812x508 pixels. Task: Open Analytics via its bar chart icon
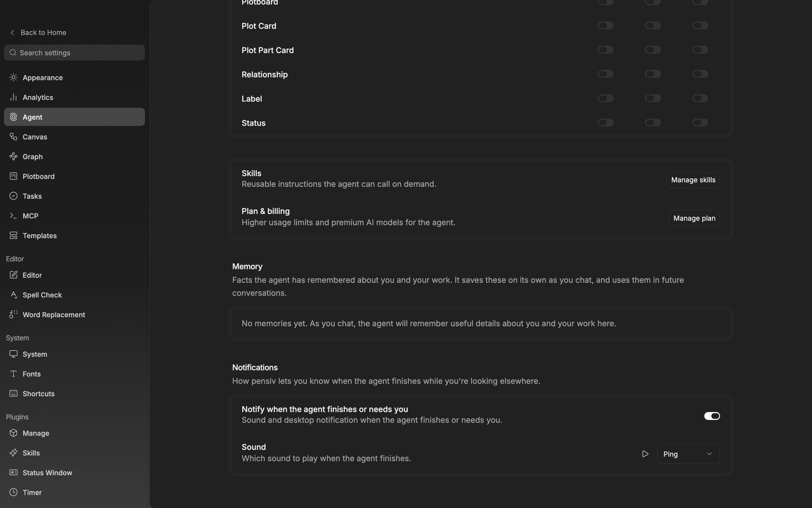tap(14, 97)
